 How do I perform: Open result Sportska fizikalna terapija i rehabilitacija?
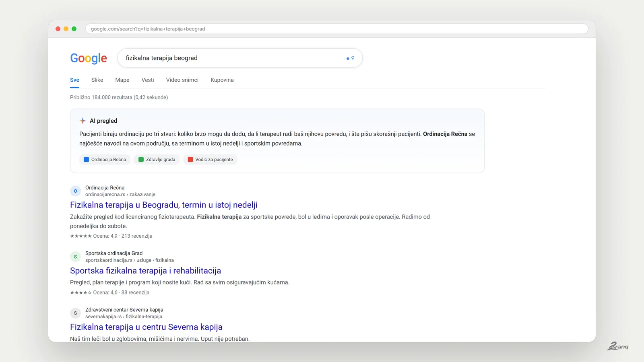(145, 271)
